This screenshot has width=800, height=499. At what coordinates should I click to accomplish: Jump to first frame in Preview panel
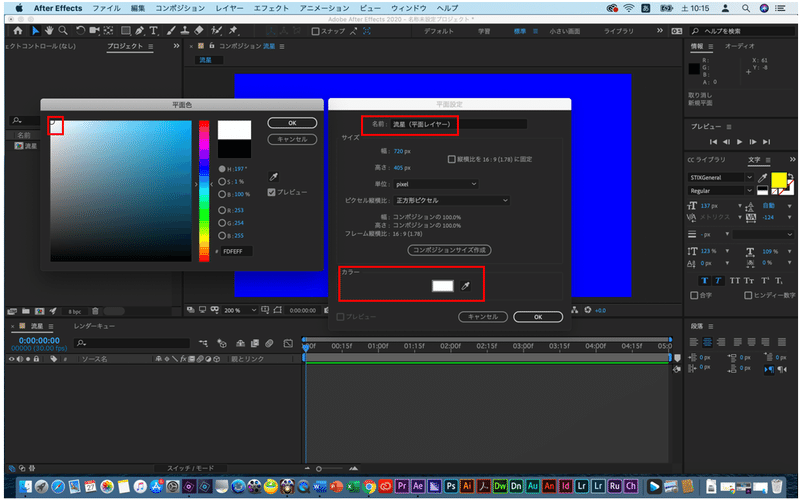[x=713, y=142]
